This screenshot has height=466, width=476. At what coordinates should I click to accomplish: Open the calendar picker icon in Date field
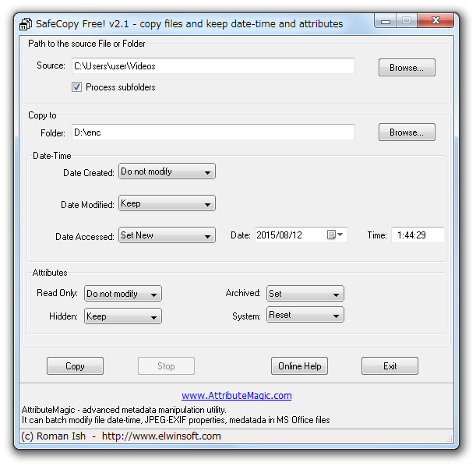[x=335, y=235]
